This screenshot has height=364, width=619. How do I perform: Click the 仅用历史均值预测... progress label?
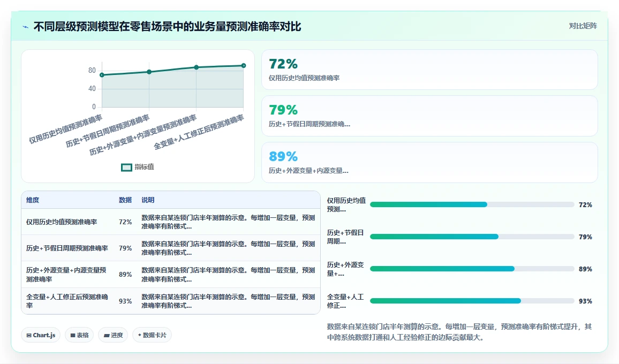tap(346, 205)
